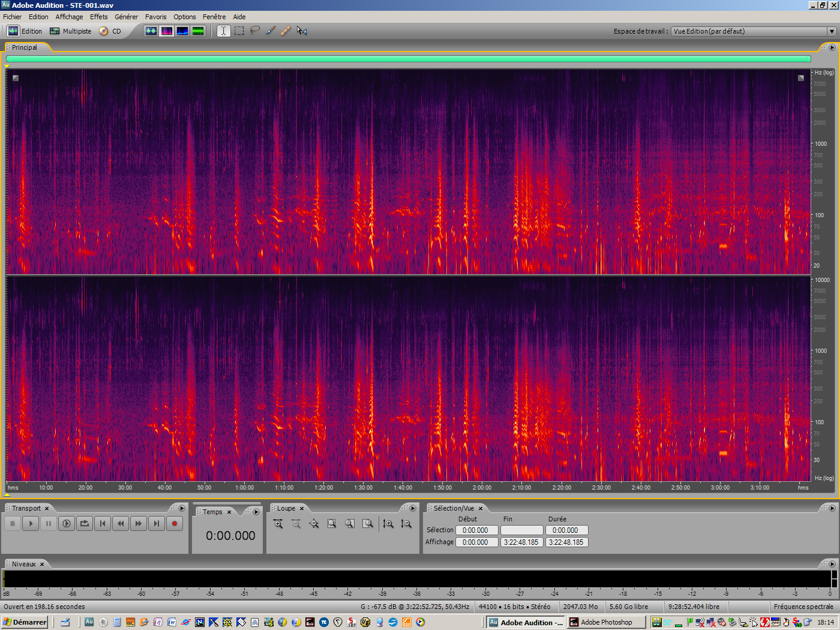Screen dimensions: 840x630
Task: Toggle loop playback in Transport panel
Action: [x=85, y=523]
